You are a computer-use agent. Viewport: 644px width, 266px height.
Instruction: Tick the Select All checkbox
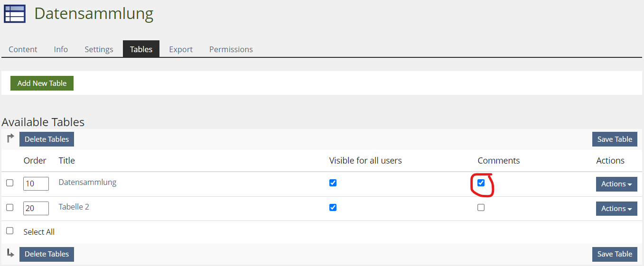click(x=10, y=231)
